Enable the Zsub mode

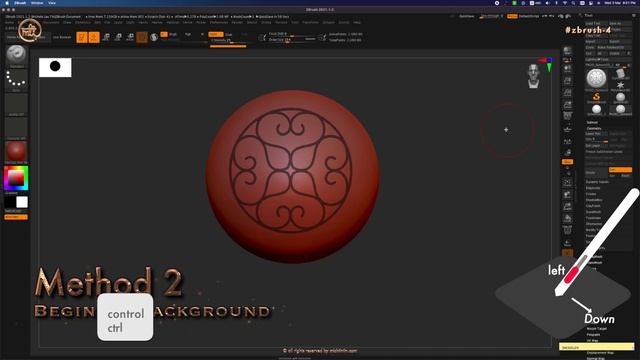[x=229, y=34]
